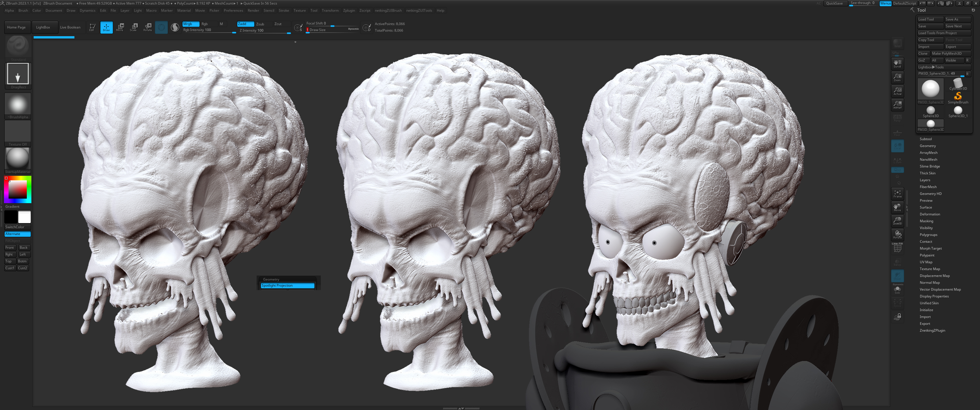This screenshot has width=980, height=410.
Task: Open the Stroke menu
Action: coord(283,11)
